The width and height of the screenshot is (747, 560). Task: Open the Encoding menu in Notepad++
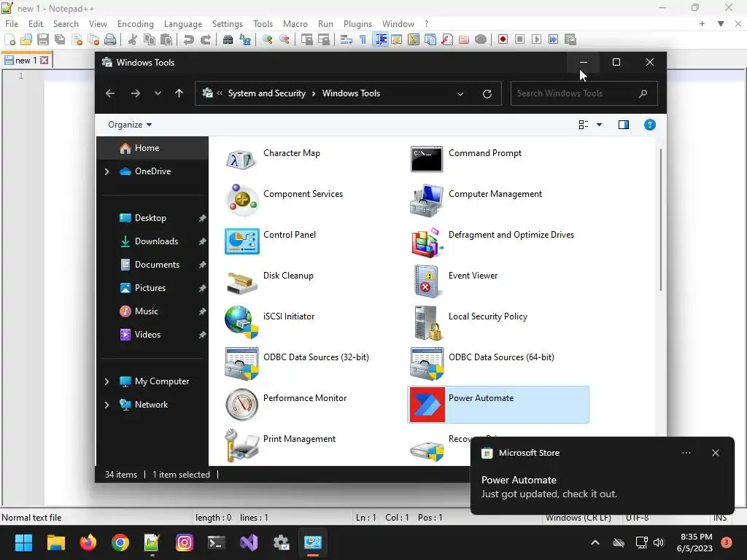(x=135, y=24)
